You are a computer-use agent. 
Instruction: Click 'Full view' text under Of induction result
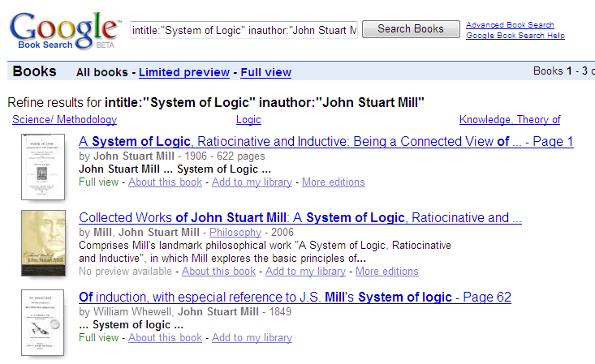coord(99,337)
